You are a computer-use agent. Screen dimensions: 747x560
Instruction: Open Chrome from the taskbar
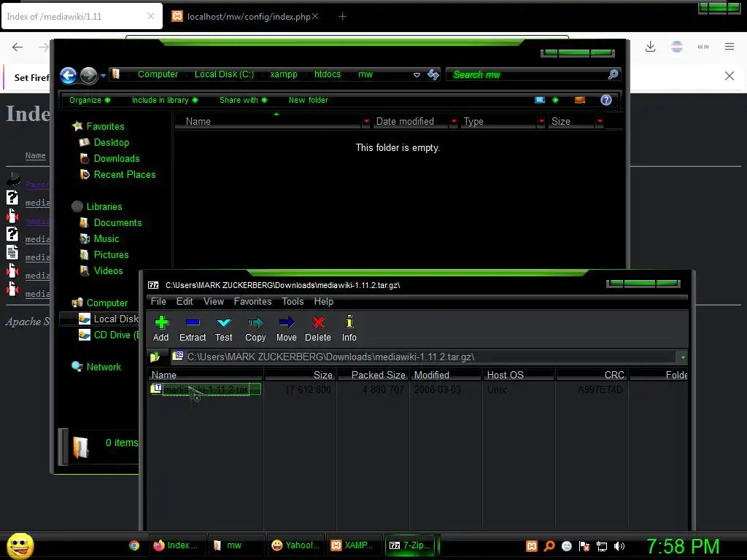coord(134,545)
